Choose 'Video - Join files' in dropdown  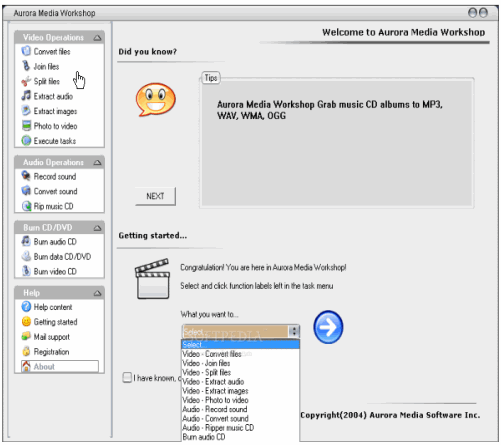point(240,363)
